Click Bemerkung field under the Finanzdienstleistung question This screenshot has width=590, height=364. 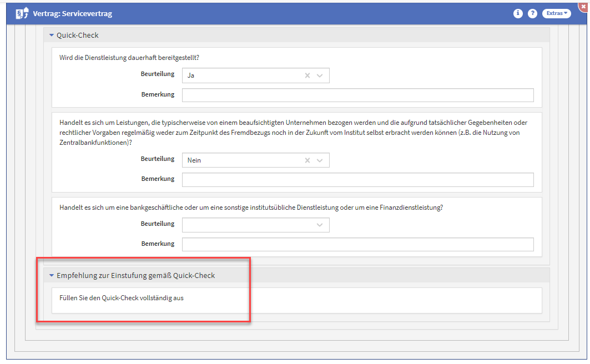(x=357, y=244)
